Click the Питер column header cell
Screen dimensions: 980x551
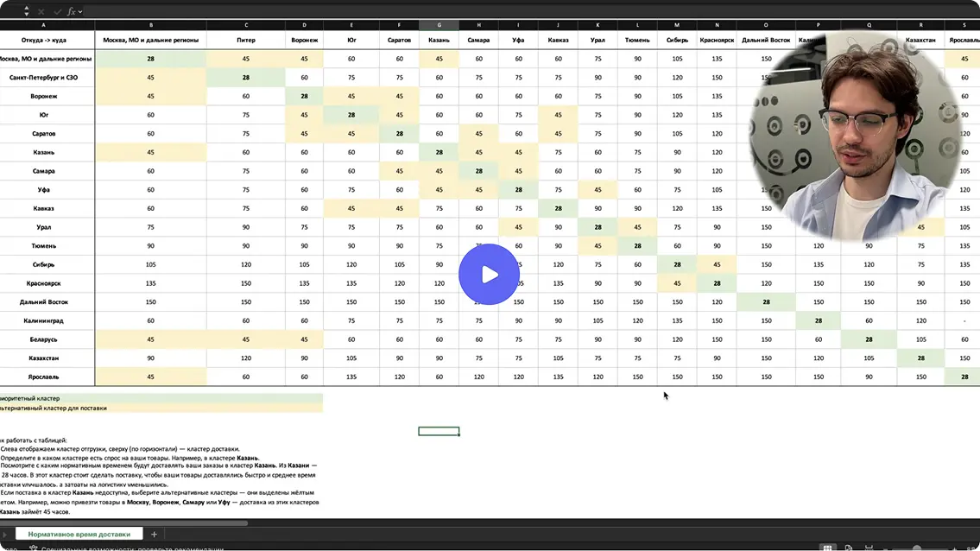(245, 40)
